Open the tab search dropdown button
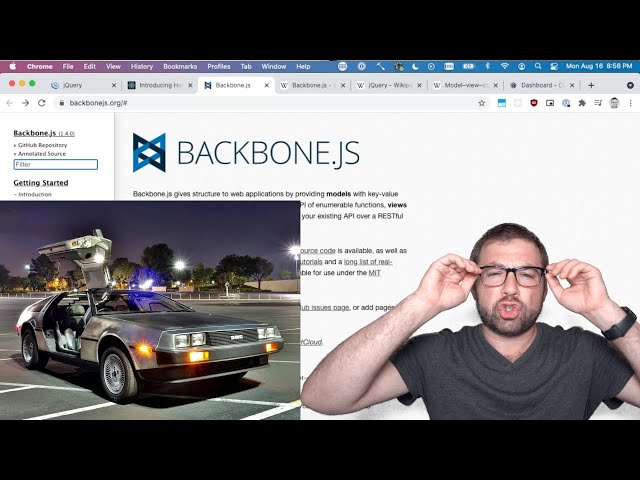The image size is (640, 480). [x=630, y=85]
